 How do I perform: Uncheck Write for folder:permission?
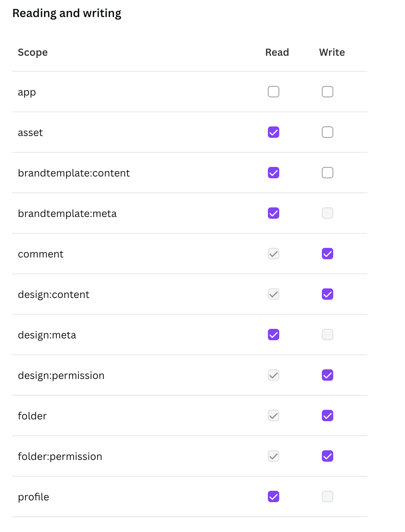328,456
